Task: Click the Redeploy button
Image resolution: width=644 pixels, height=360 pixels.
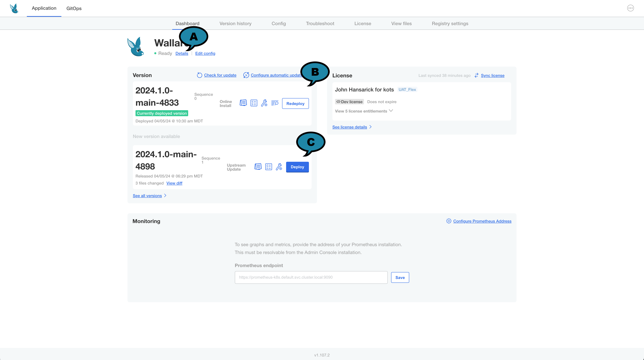Action: [x=295, y=103]
